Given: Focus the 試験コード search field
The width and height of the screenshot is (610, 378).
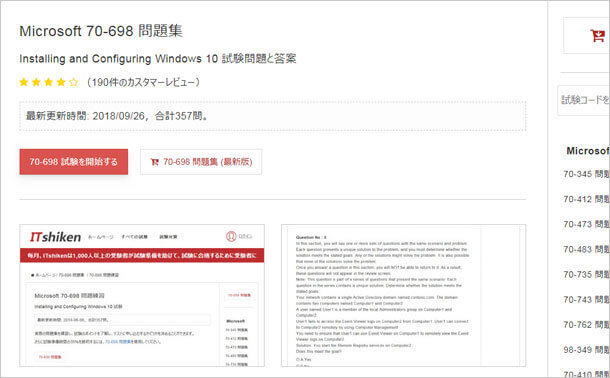Looking at the screenshot, I should [x=584, y=100].
